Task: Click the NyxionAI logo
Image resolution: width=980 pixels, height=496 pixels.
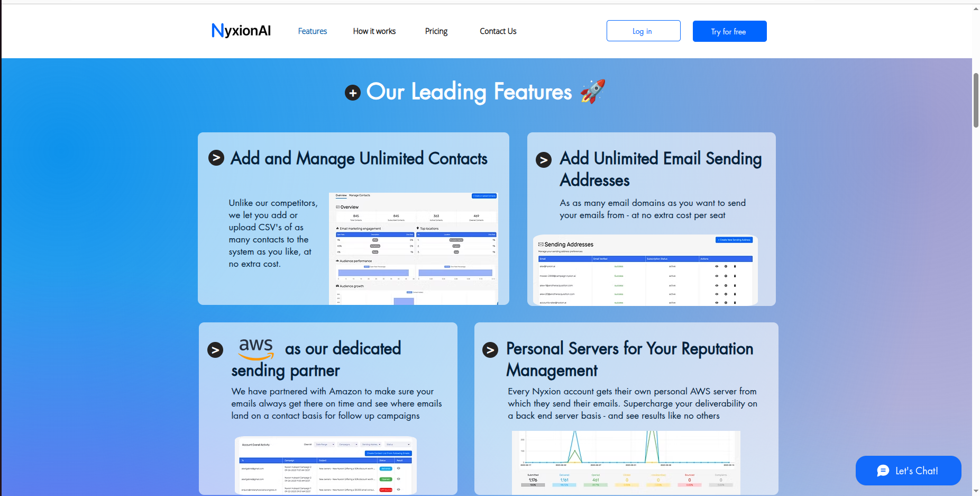Action: pyautogui.click(x=241, y=31)
